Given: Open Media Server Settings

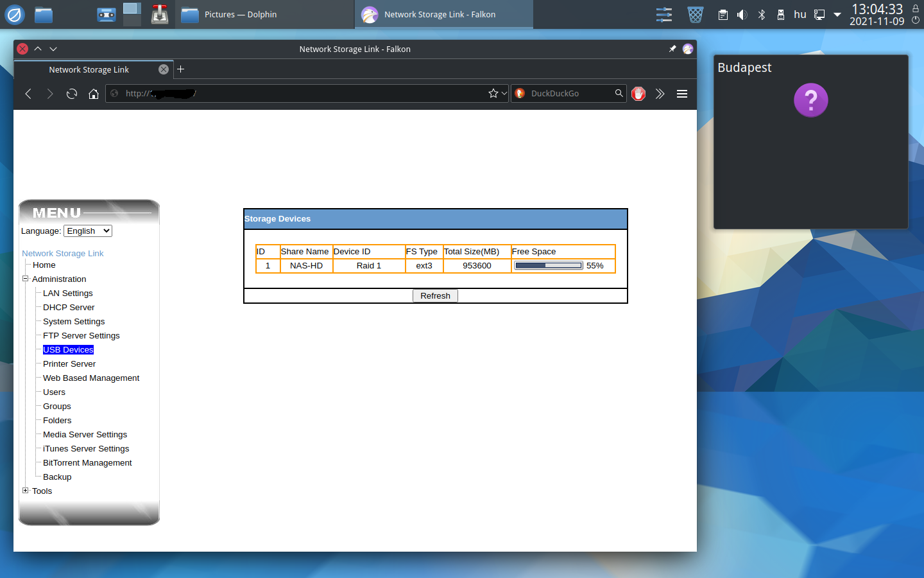Looking at the screenshot, I should [x=85, y=435].
